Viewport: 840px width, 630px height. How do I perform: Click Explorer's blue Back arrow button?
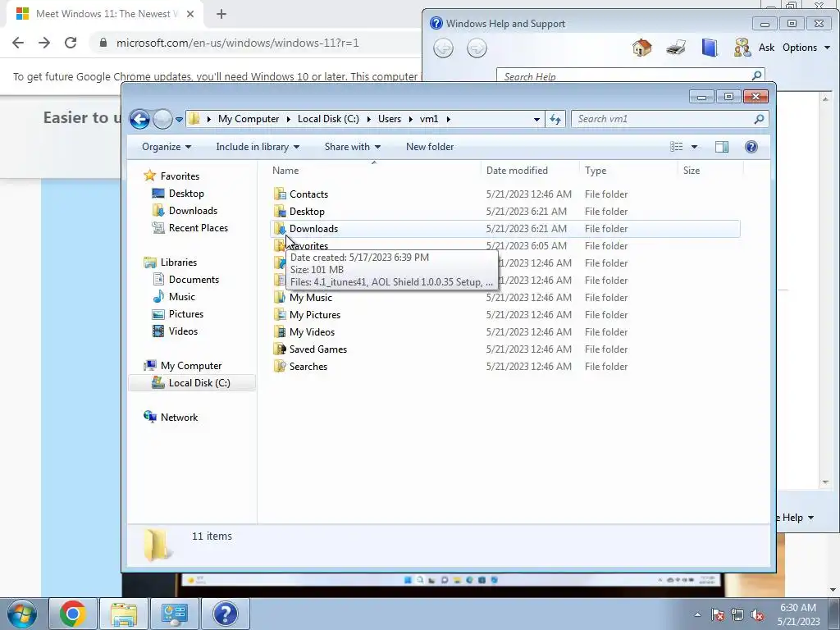coord(139,119)
